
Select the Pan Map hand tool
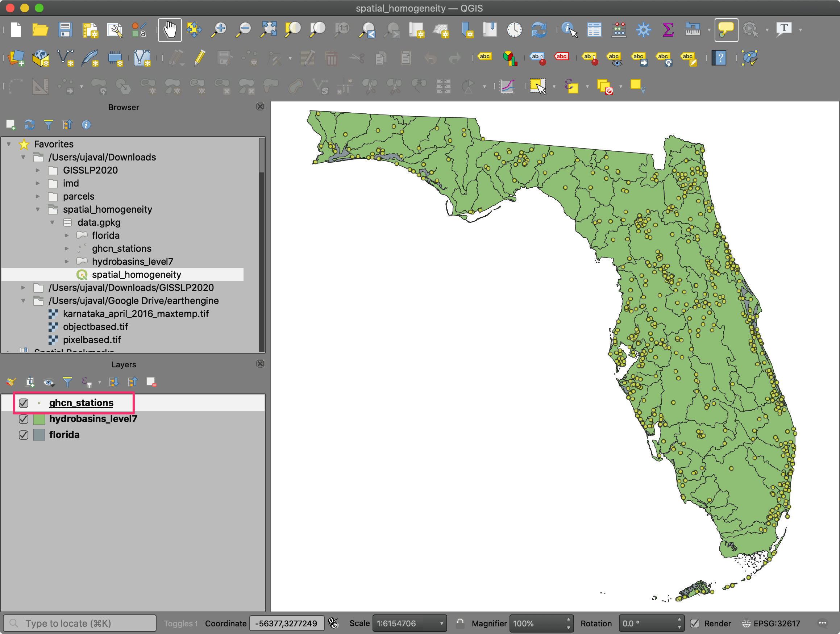pyautogui.click(x=169, y=30)
